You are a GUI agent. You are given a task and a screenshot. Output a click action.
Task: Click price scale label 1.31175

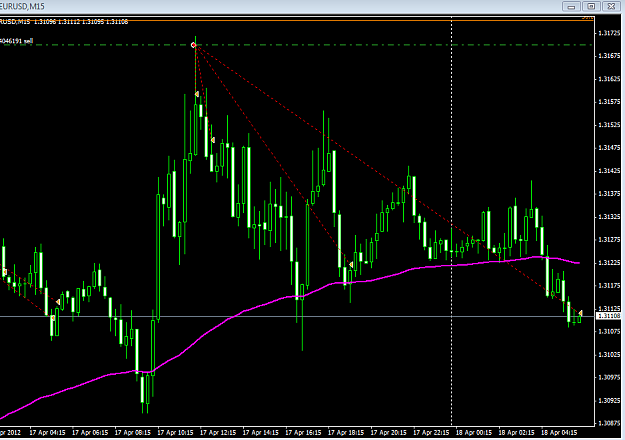pyautogui.click(x=609, y=285)
